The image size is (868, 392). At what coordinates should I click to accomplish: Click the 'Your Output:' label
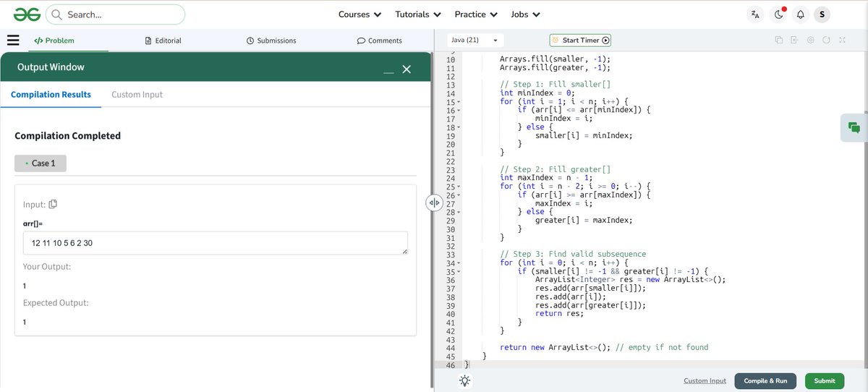pyautogui.click(x=47, y=267)
